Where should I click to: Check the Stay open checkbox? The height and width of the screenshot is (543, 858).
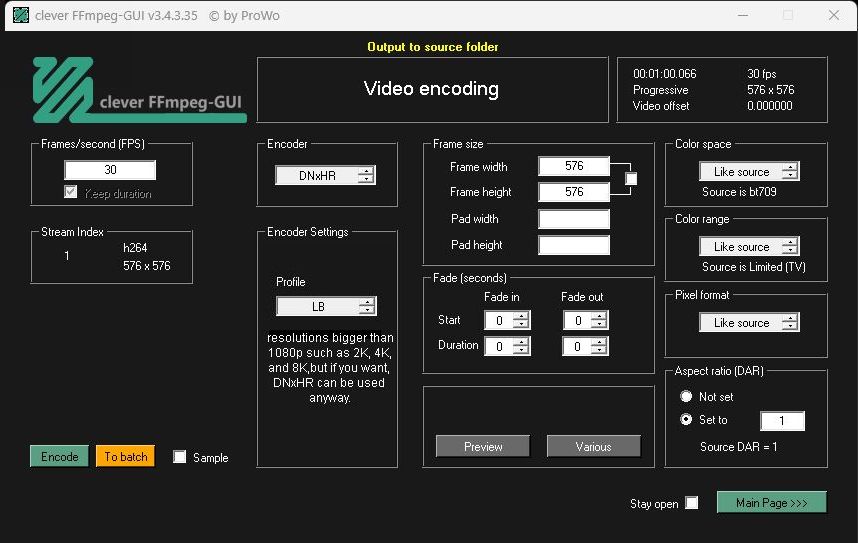692,502
